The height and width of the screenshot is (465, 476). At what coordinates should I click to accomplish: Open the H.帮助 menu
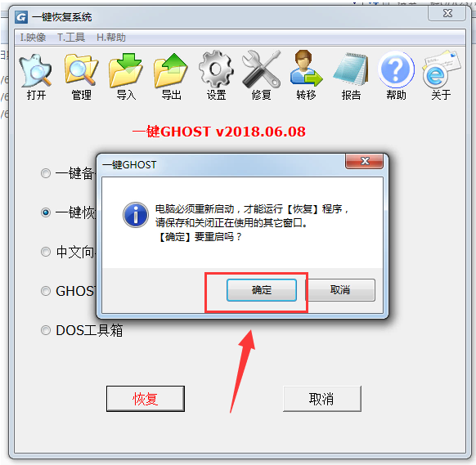pyautogui.click(x=111, y=38)
